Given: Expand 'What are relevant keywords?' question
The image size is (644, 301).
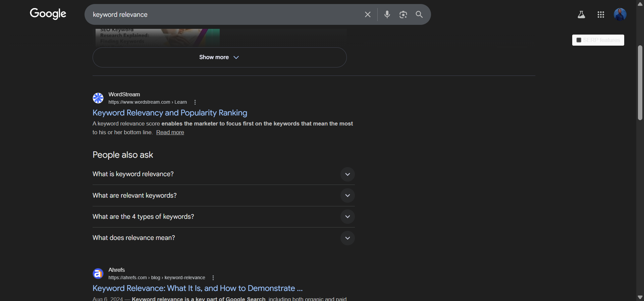Looking at the screenshot, I should coord(223,196).
